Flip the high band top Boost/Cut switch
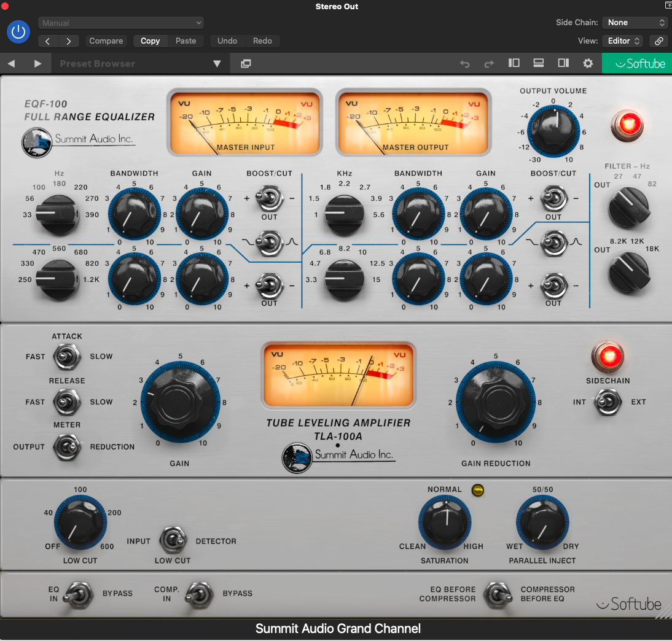This screenshot has height=641, width=672. (x=553, y=198)
